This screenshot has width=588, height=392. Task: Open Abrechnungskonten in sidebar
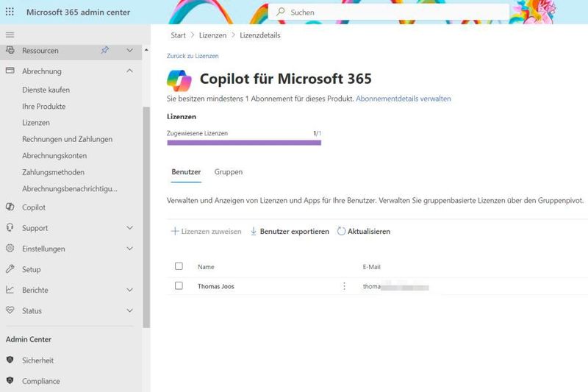coord(54,156)
